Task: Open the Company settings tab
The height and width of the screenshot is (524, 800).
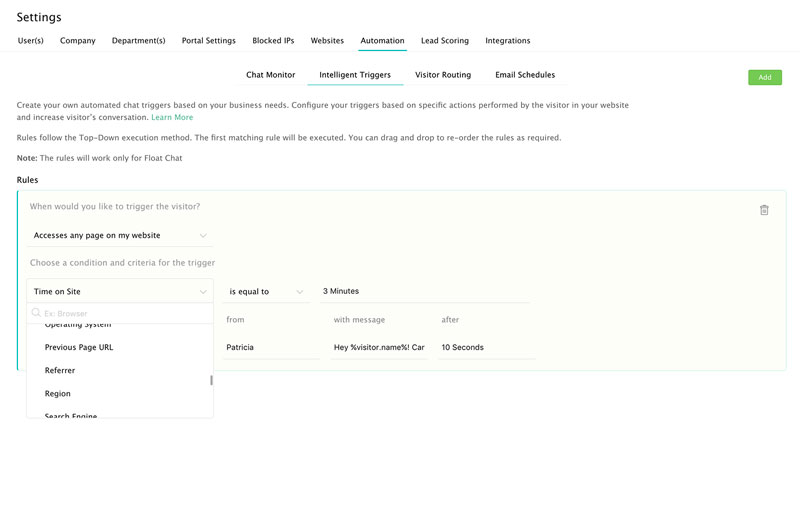Action: click(x=78, y=41)
